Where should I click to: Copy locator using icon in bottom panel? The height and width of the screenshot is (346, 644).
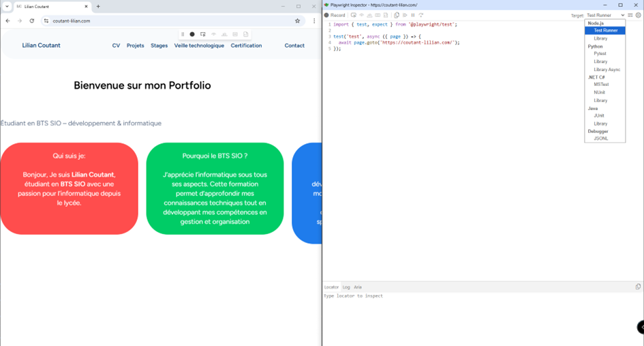tap(638, 287)
